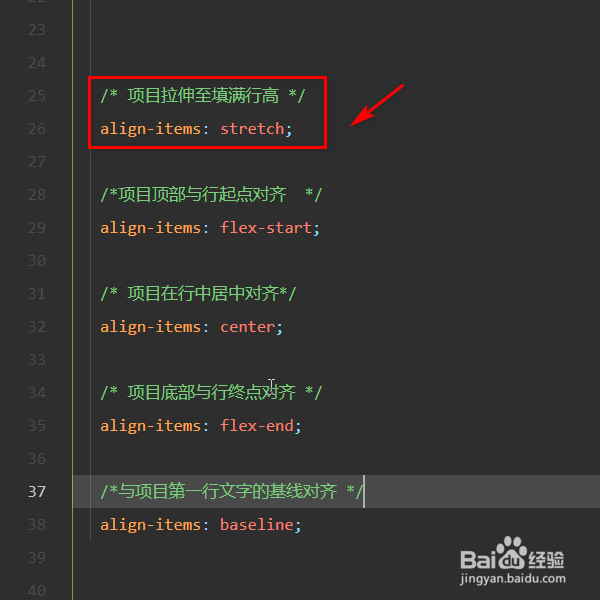Click the 'flex-end' value on line 35
The width and height of the screenshot is (600, 600).
pyautogui.click(x=257, y=426)
